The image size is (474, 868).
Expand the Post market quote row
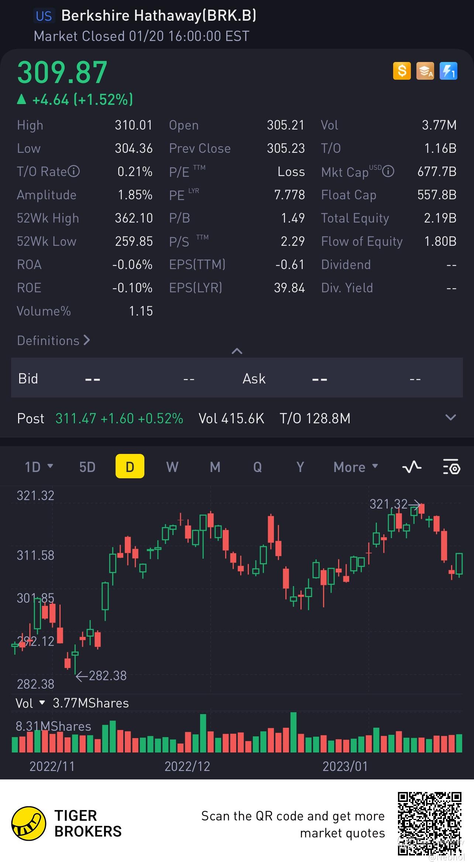click(450, 418)
